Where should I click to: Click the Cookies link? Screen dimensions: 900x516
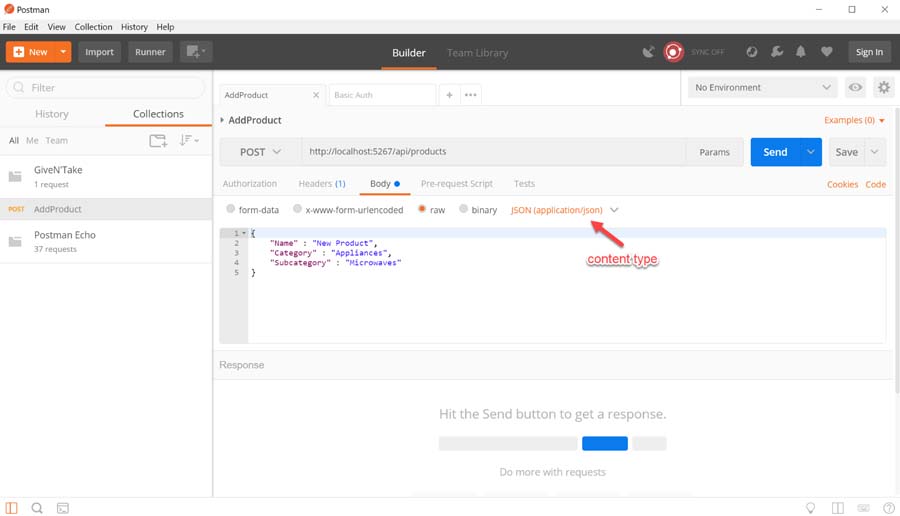pos(842,185)
